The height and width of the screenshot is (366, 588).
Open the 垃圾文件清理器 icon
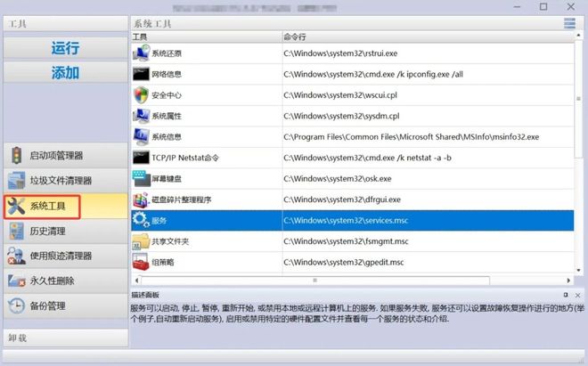[16, 181]
